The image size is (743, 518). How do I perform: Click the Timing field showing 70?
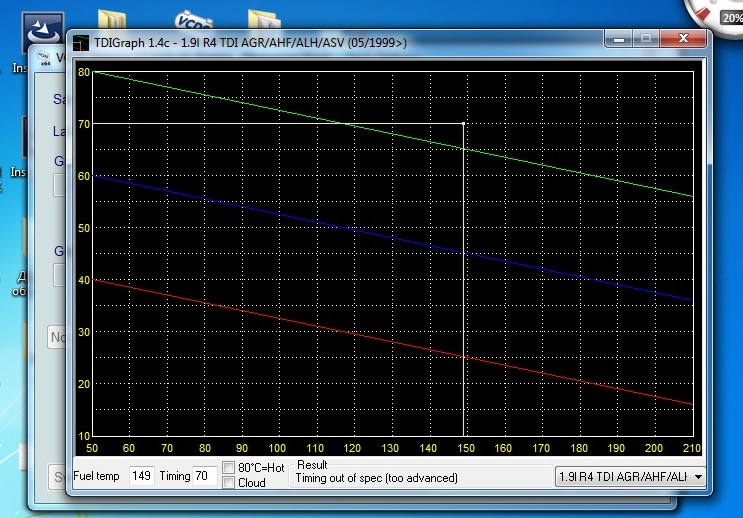pos(204,476)
